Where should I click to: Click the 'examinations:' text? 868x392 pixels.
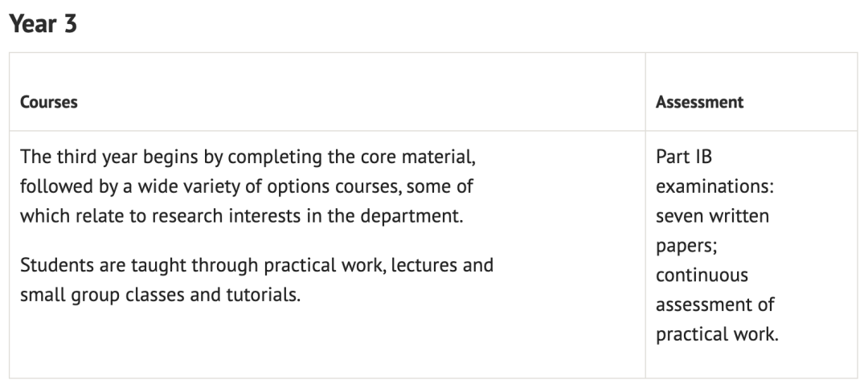coord(714,186)
